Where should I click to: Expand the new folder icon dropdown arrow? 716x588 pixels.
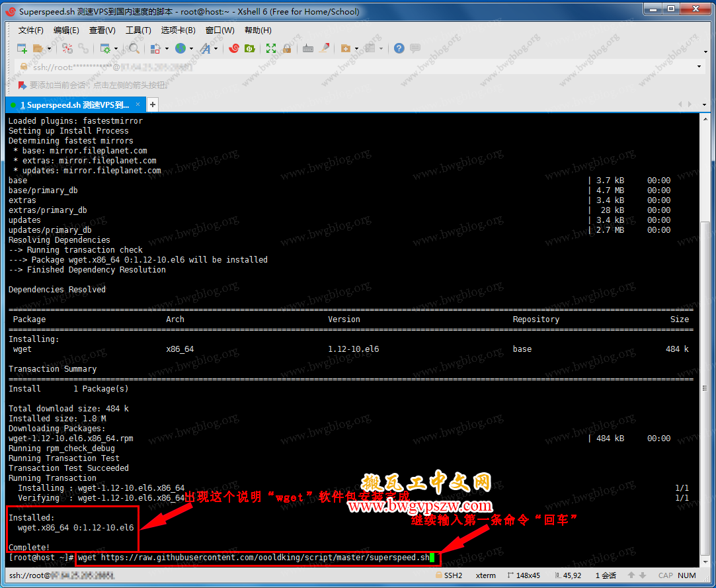[x=356, y=48]
